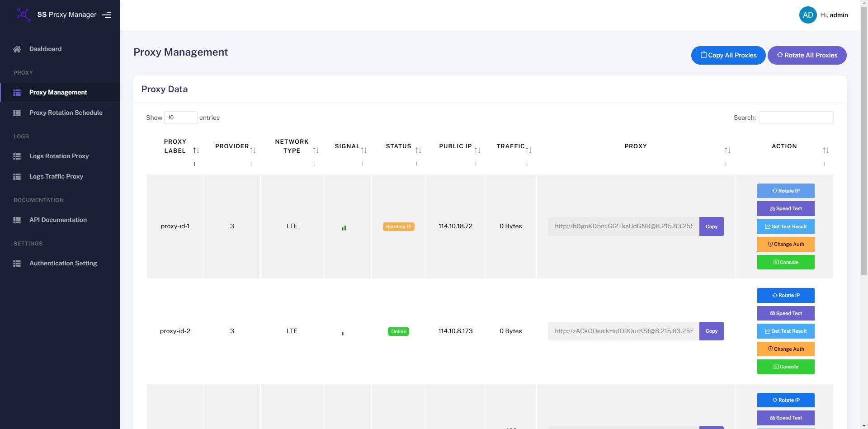
Task: Click the API Documentation list icon
Action: pyautogui.click(x=17, y=220)
